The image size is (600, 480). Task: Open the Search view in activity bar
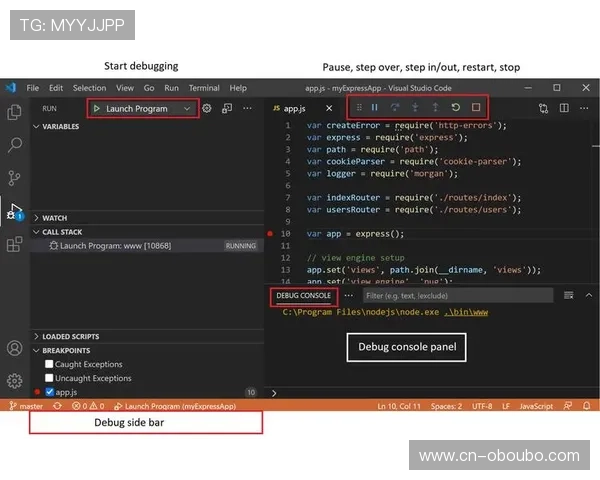(x=14, y=145)
